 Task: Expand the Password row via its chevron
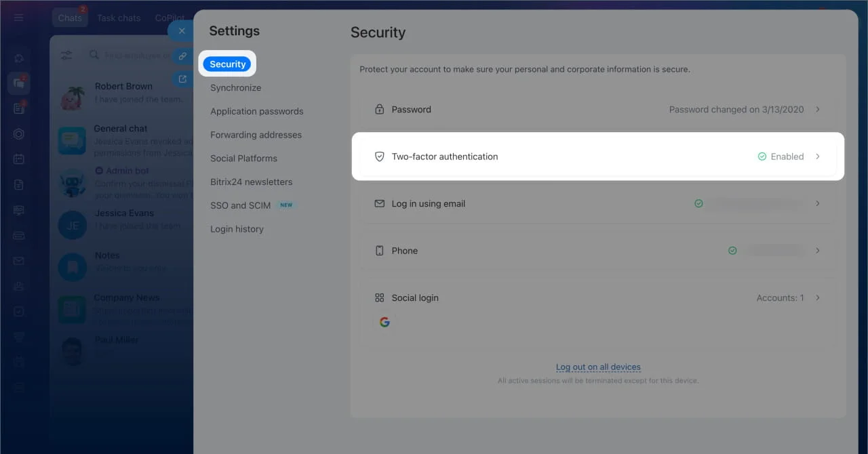818,109
